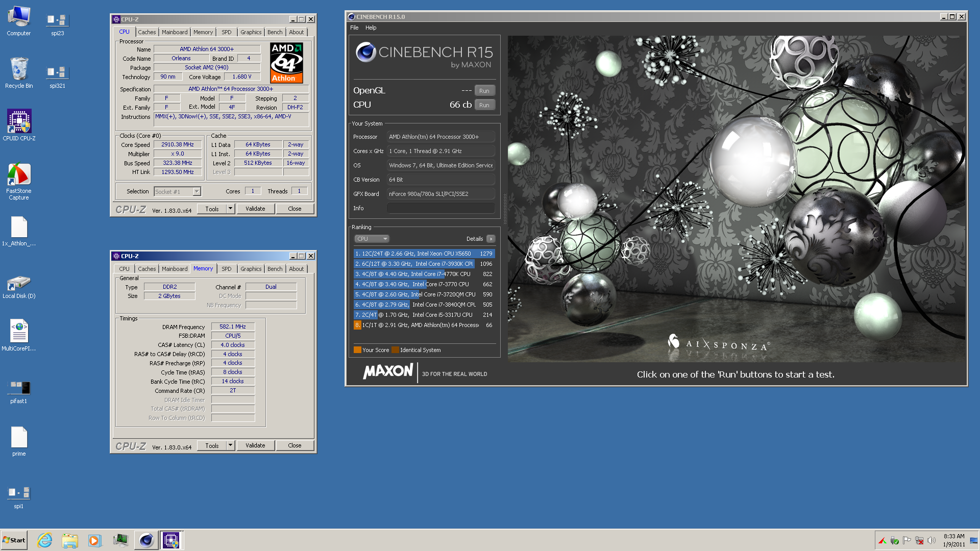Open Graphics tab in bottom CPU-Z window
980x551 pixels.
[251, 269]
